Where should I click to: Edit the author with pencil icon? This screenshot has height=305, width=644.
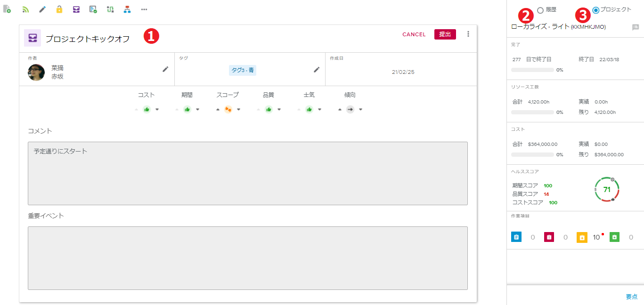tap(165, 69)
